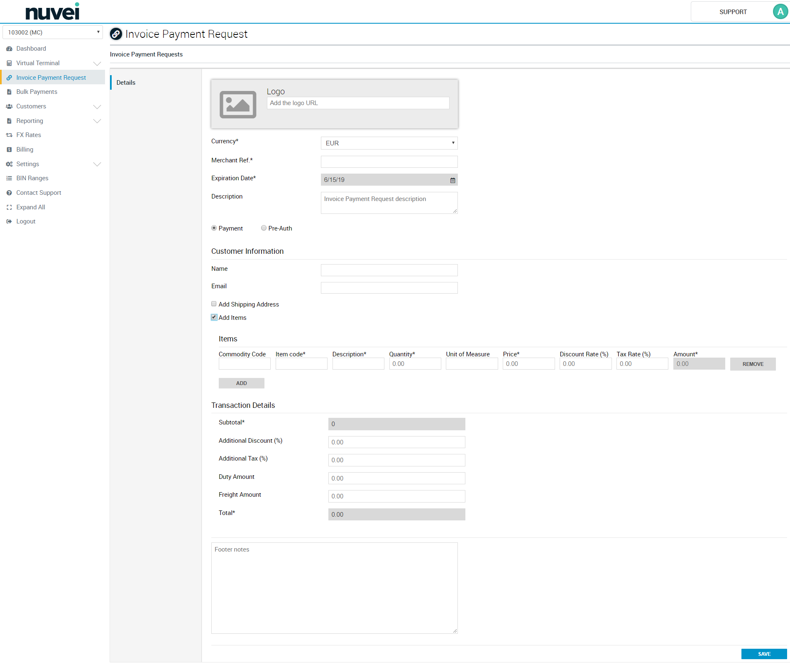
Task: Click the ADD button under Items
Action: click(x=241, y=383)
